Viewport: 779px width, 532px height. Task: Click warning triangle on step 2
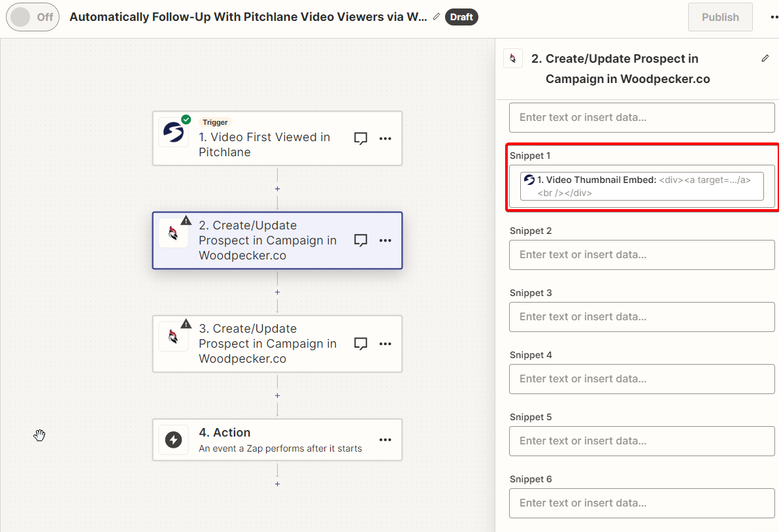click(x=186, y=220)
